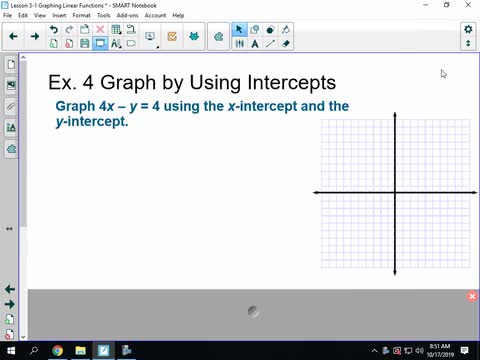The height and width of the screenshot is (360, 480).
Task: Insert a table from toolbar
Action: tap(116, 30)
